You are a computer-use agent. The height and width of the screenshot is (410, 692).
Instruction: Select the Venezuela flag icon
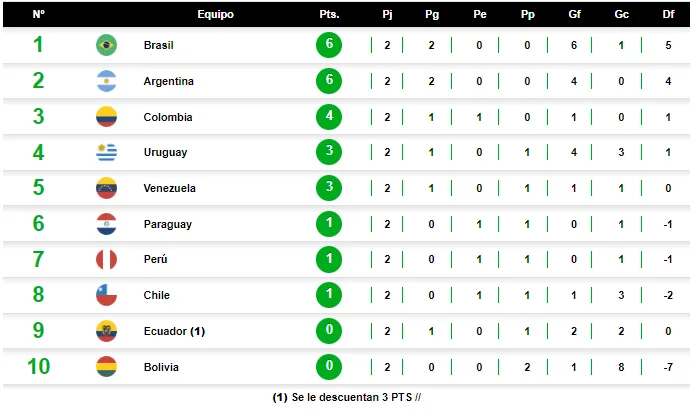pos(106,188)
